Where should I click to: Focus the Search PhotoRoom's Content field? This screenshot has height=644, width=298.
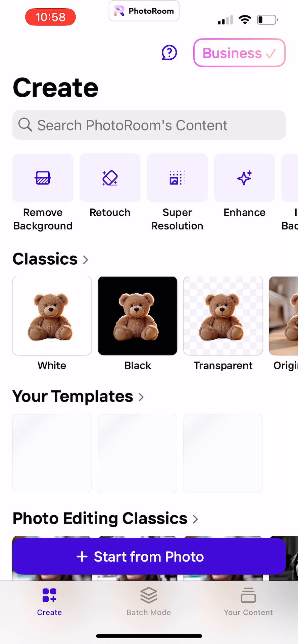point(149,125)
